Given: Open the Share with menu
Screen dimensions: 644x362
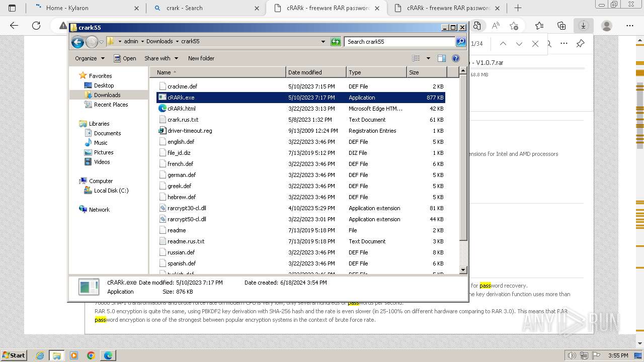Looking at the screenshot, I should (161, 58).
